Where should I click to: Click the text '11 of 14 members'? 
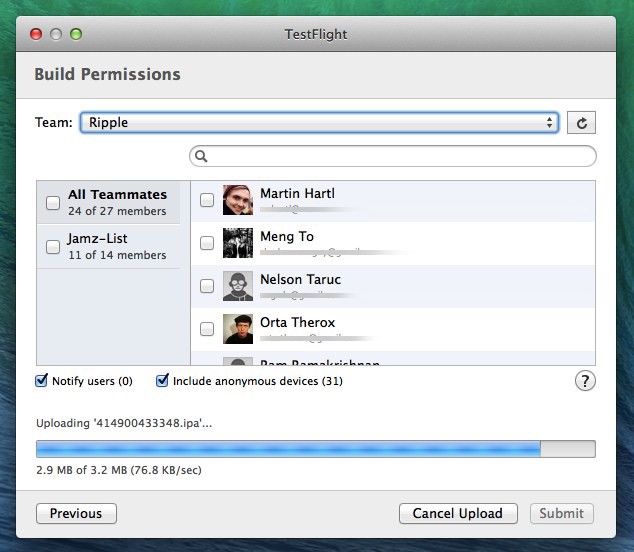point(117,255)
